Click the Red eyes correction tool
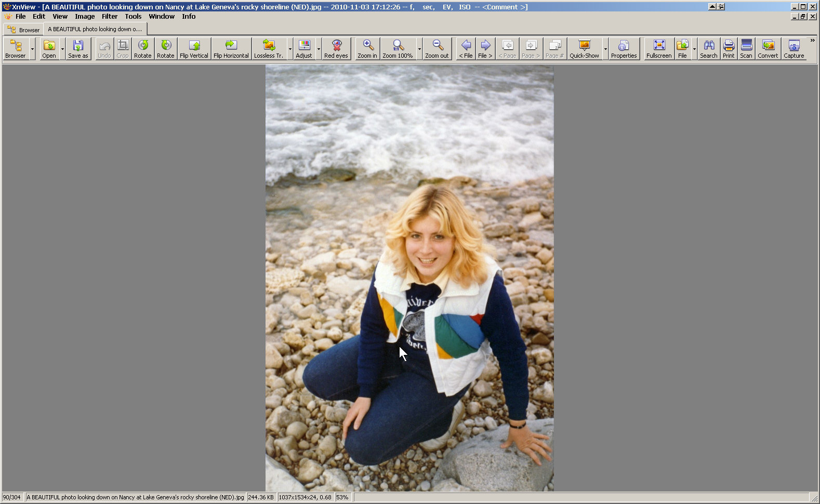Screen dimensions: 820x504 click(336, 49)
